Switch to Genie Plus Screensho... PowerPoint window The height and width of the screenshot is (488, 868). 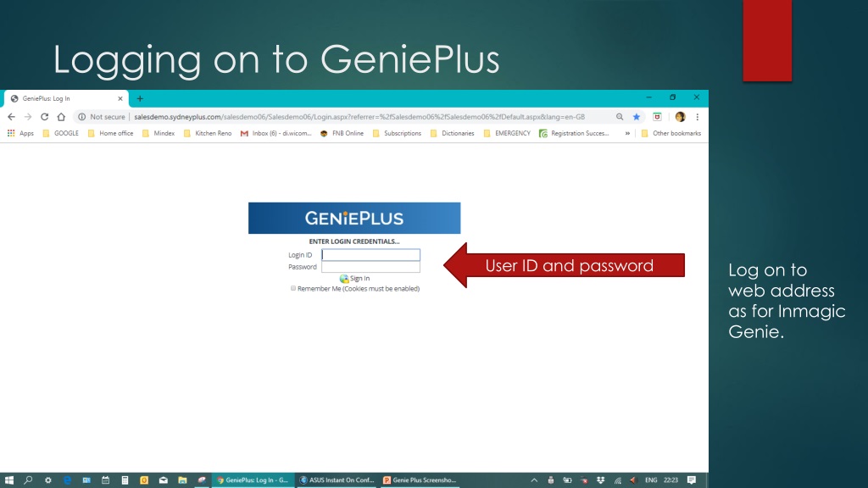click(420, 480)
